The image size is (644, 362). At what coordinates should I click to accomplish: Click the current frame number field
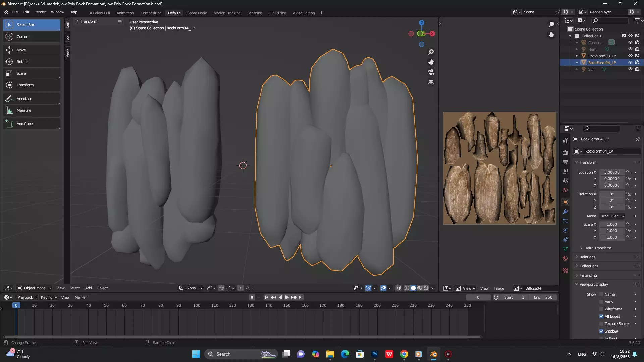[x=478, y=297]
